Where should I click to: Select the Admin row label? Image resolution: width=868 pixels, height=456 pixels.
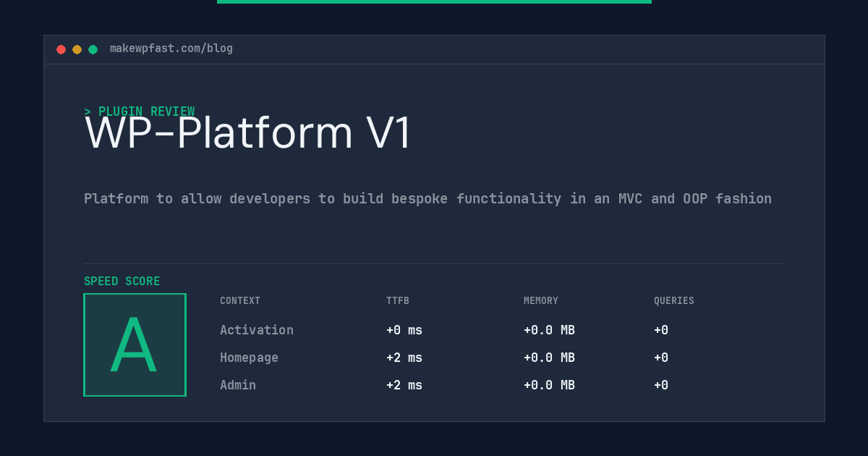point(238,385)
